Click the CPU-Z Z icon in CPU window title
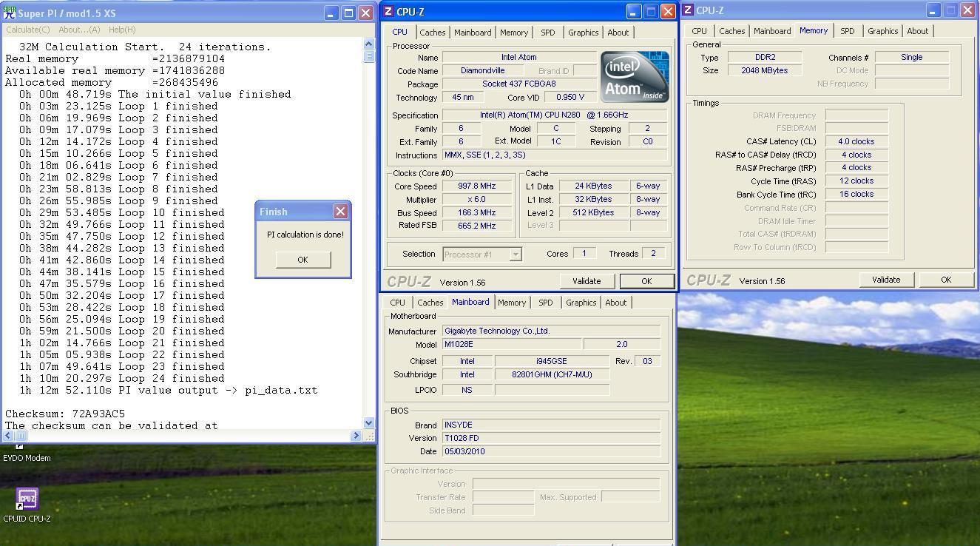Viewport: 980px width, 546px height. (390, 12)
